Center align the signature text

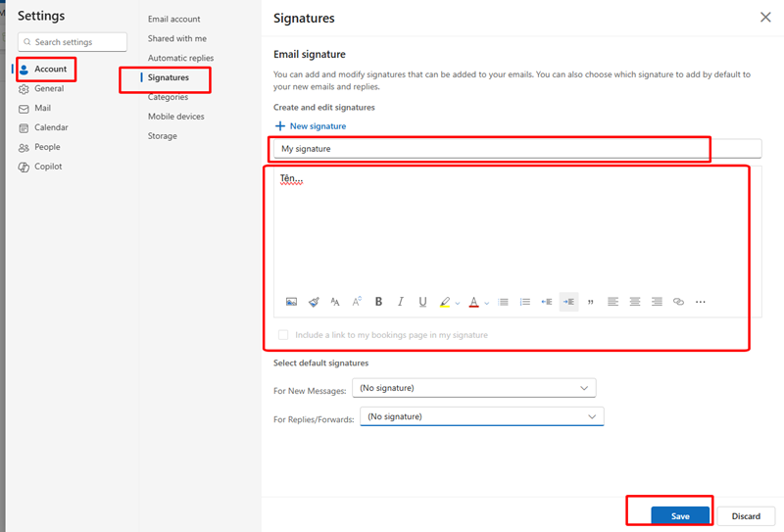635,302
